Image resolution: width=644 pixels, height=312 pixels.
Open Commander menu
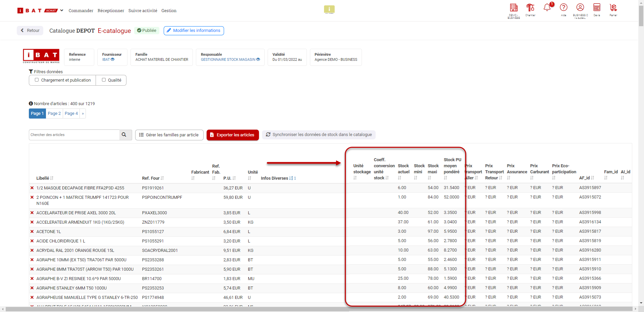coord(81,11)
